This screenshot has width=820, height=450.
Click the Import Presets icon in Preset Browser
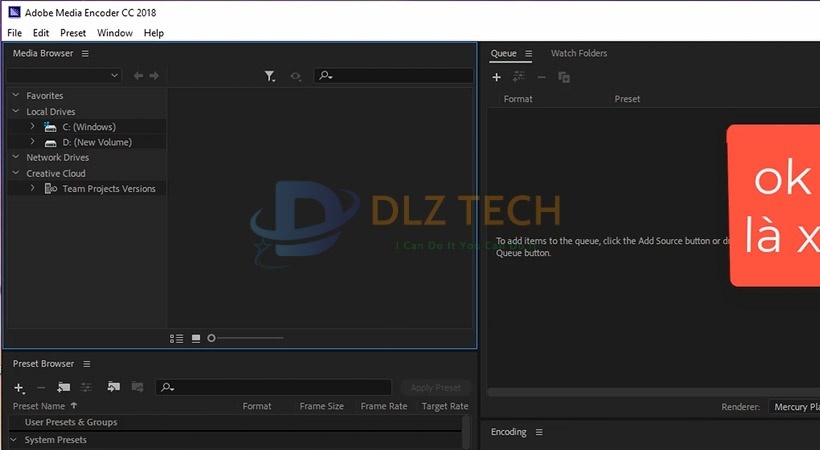click(113, 387)
